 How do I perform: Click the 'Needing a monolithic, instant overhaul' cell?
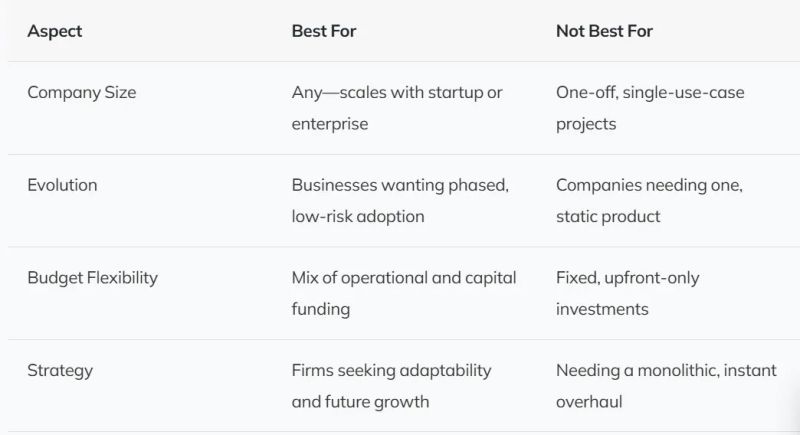coord(666,386)
